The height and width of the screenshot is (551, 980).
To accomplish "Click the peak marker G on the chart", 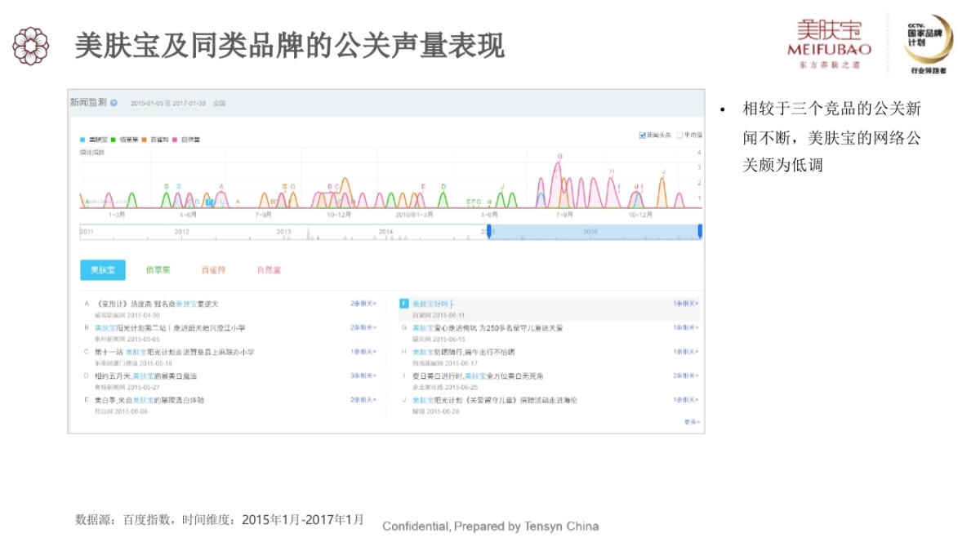I will tap(560, 156).
